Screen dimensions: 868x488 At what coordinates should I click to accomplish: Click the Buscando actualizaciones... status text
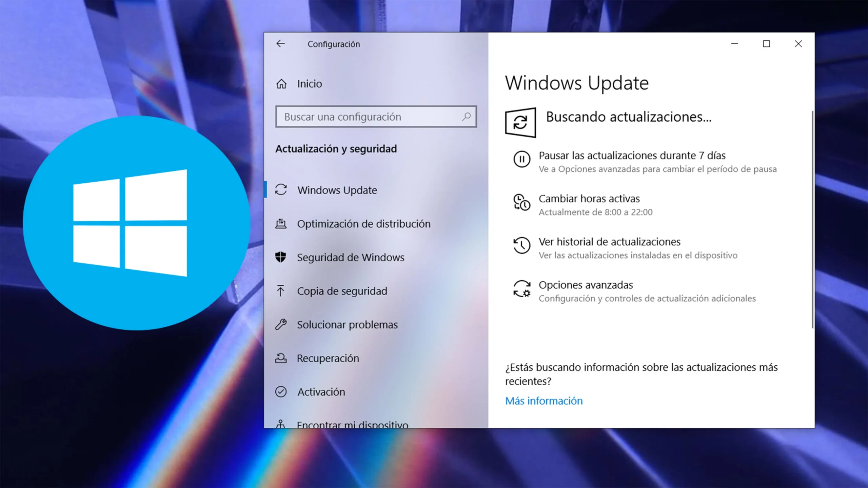click(629, 117)
